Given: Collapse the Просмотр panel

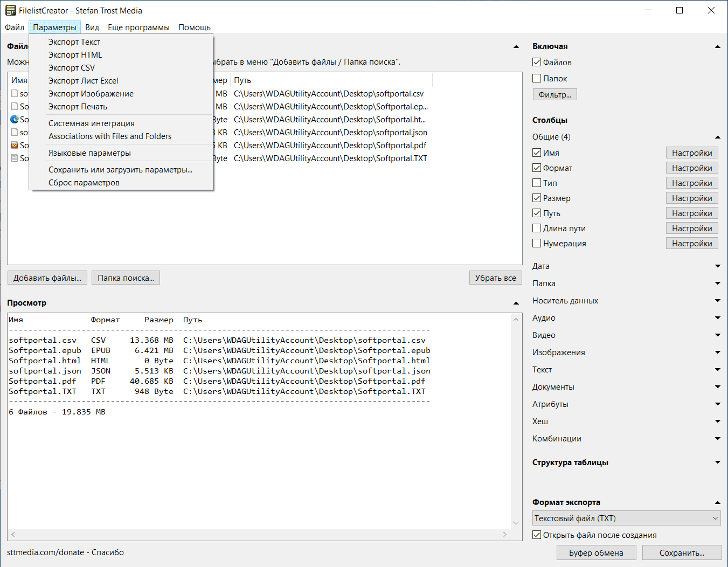Looking at the screenshot, I should click(x=516, y=303).
